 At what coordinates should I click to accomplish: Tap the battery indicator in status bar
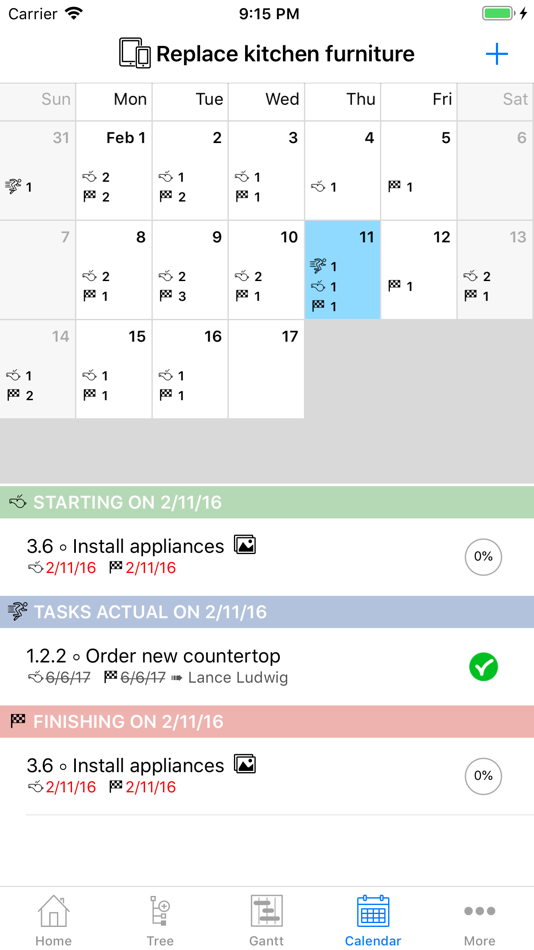499,13
